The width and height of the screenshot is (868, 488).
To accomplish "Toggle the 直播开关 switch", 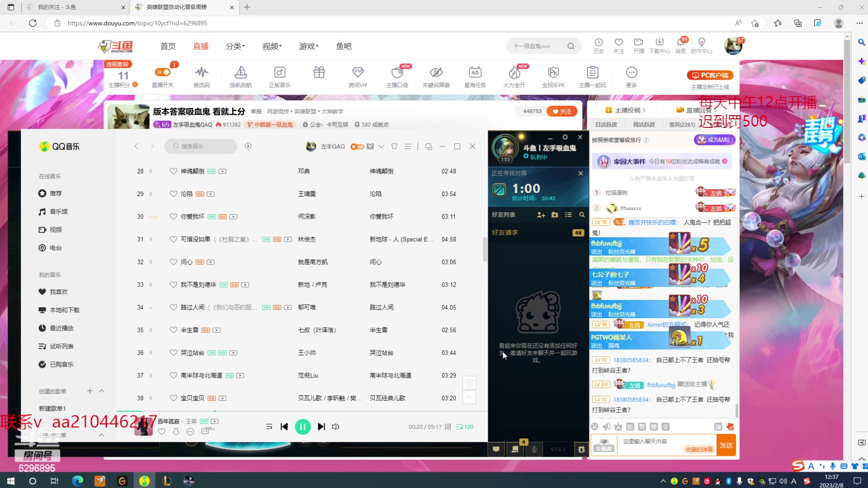I will [163, 72].
